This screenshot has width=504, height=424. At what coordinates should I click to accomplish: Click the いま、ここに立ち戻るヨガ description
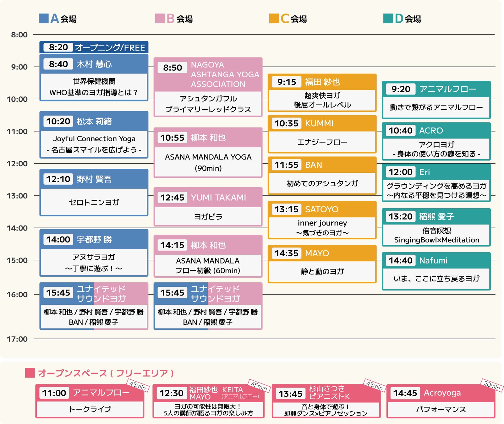click(436, 279)
